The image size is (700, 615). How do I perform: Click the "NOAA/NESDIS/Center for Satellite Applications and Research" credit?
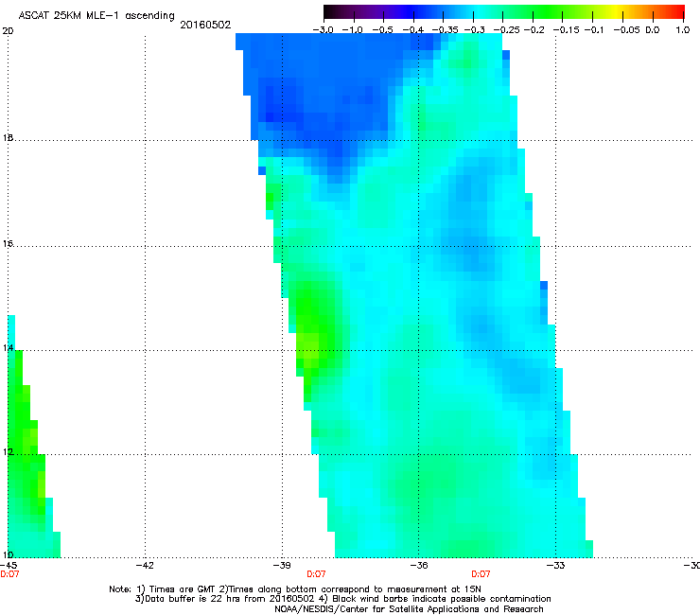pos(409,609)
